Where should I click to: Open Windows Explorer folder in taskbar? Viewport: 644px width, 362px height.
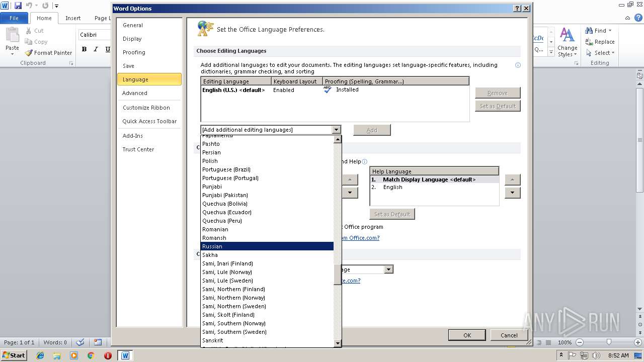(57, 355)
